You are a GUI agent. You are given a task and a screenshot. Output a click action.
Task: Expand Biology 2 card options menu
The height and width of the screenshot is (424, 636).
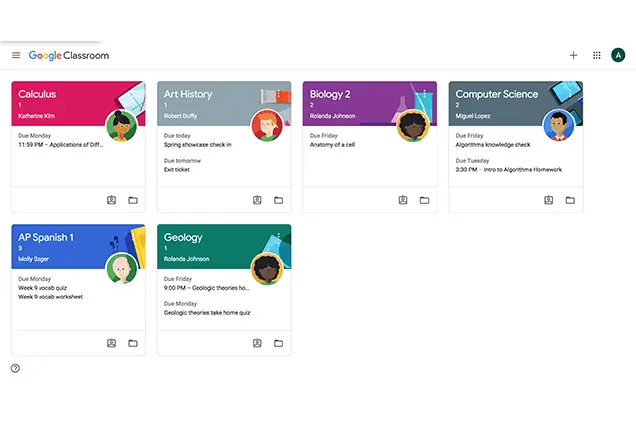point(424,94)
